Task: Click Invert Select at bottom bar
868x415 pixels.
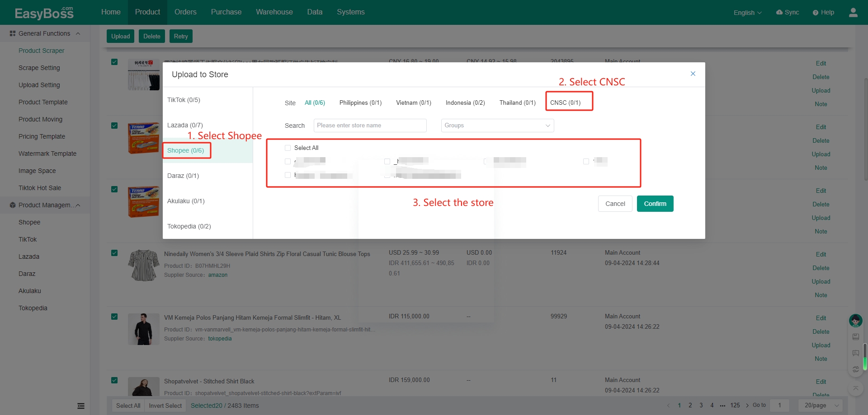Action: pyautogui.click(x=165, y=406)
